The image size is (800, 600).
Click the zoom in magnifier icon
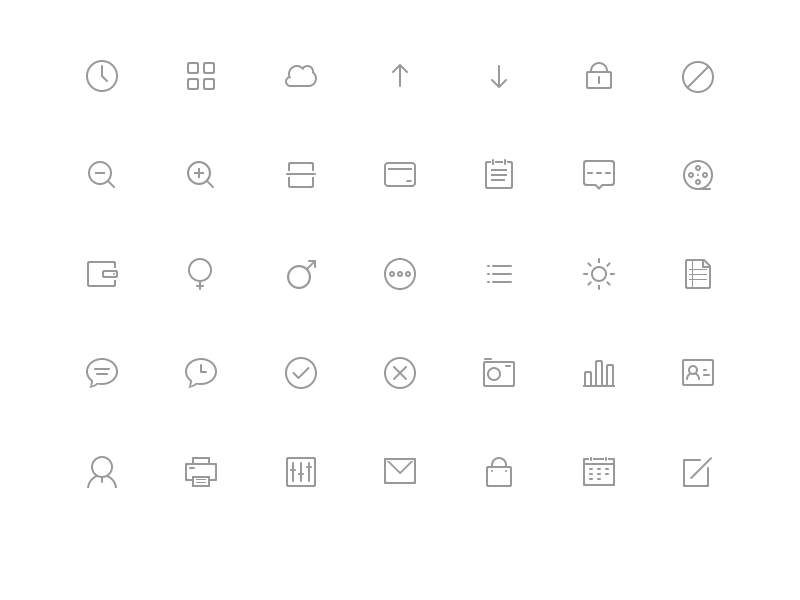(201, 174)
